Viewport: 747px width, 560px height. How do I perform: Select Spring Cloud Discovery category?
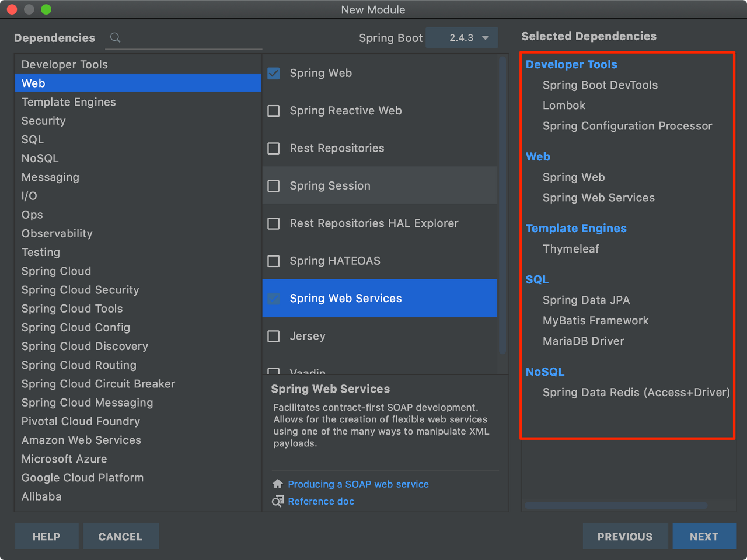138,346
